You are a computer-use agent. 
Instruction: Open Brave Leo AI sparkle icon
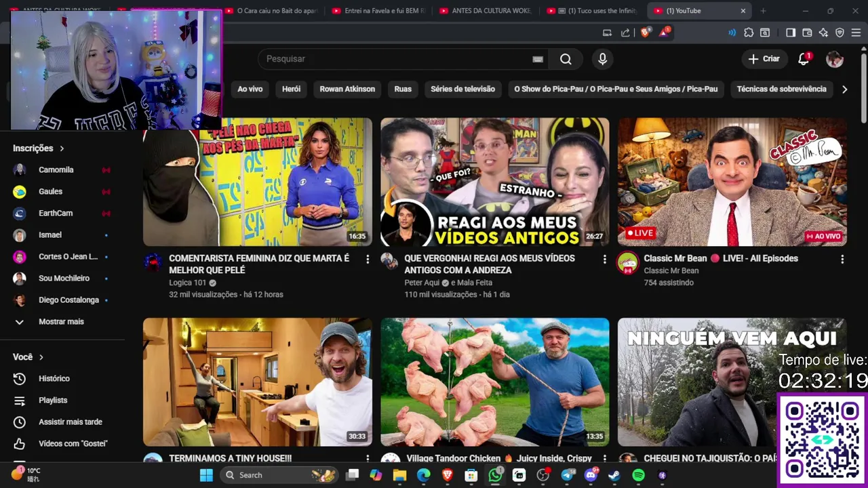point(823,33)
